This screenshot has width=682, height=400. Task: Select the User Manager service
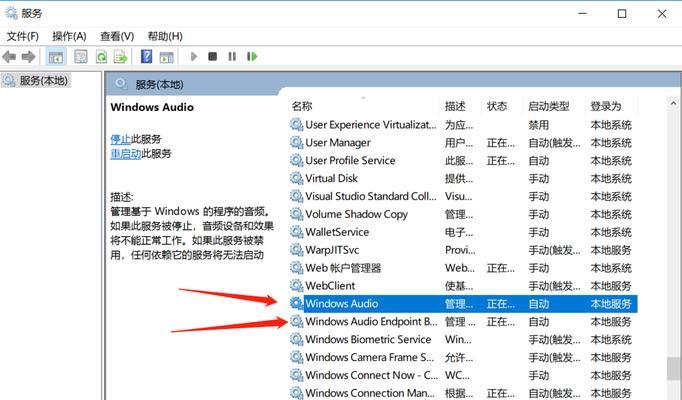pyautogui.click(x=463, y=143)
